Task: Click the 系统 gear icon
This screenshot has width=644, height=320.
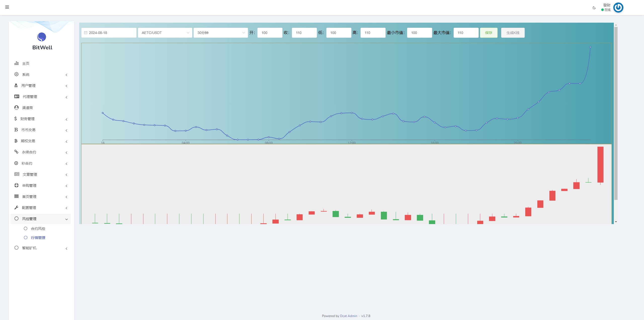Action: (x=16, y=74)
